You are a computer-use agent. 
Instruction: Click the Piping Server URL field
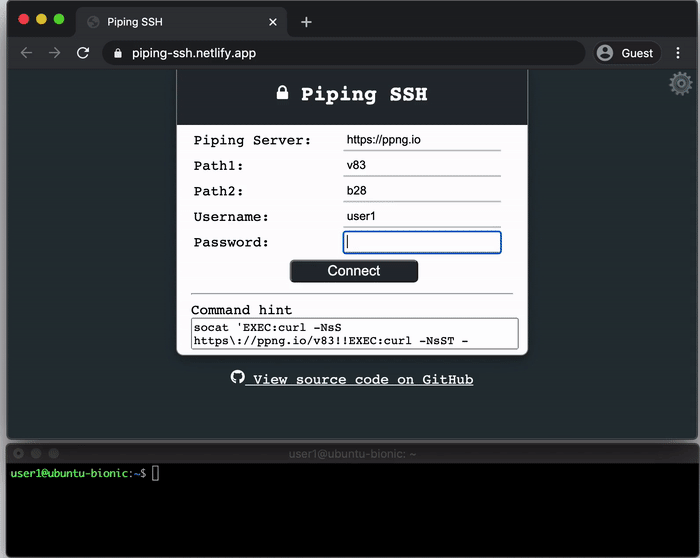tap(422, 140)
